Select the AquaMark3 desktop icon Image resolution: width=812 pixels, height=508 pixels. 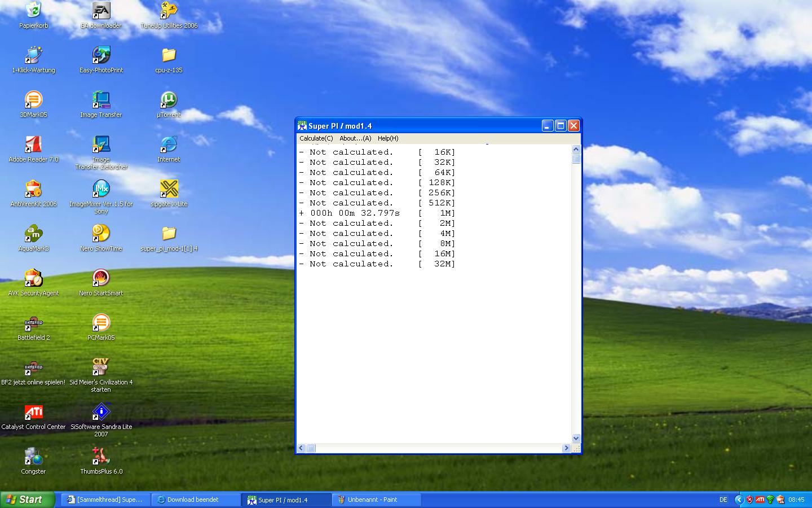pos(33,233)
